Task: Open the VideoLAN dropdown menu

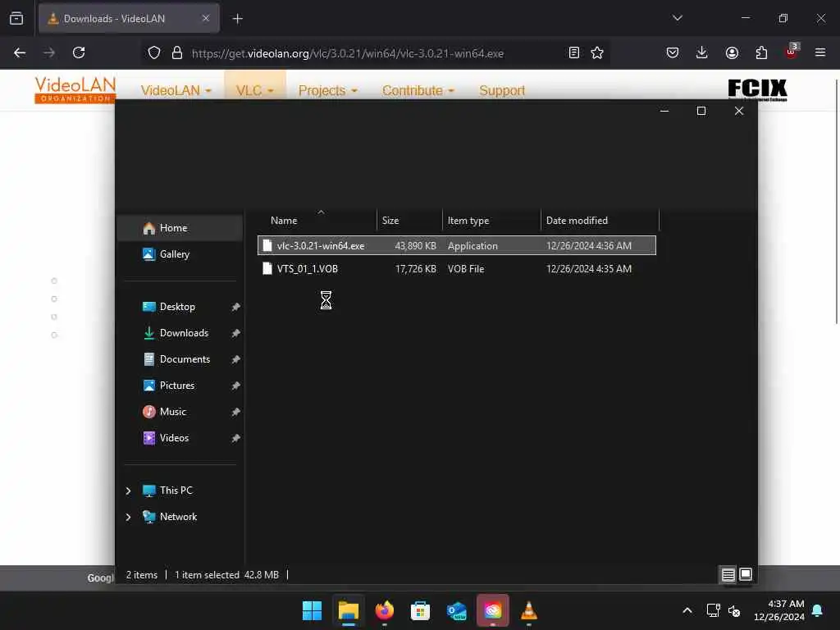Action: 176,90
